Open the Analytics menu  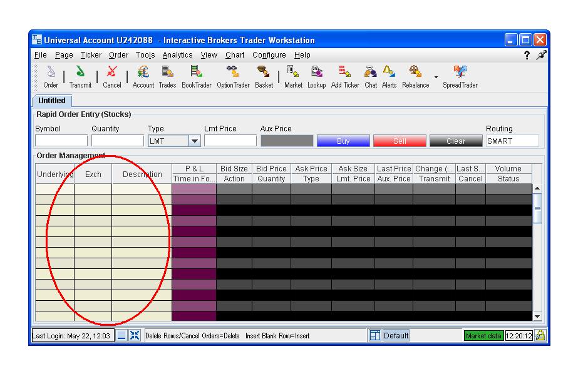tap(177, 55)
